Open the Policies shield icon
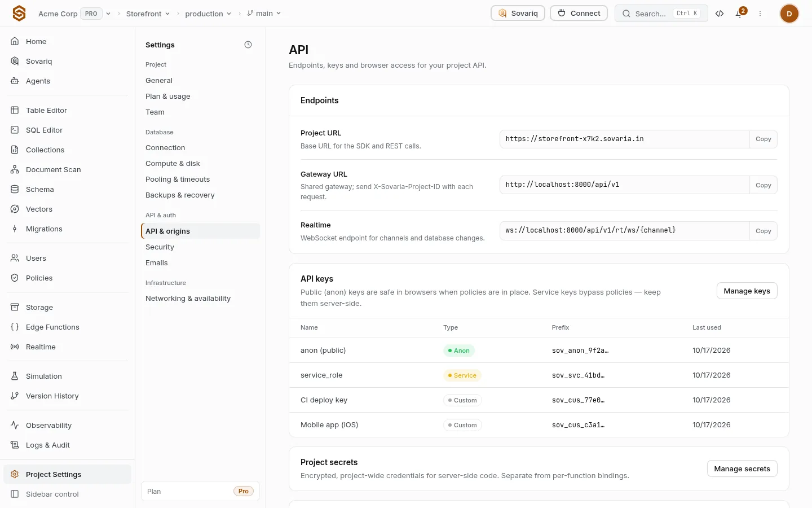 [x=15, y=278]
